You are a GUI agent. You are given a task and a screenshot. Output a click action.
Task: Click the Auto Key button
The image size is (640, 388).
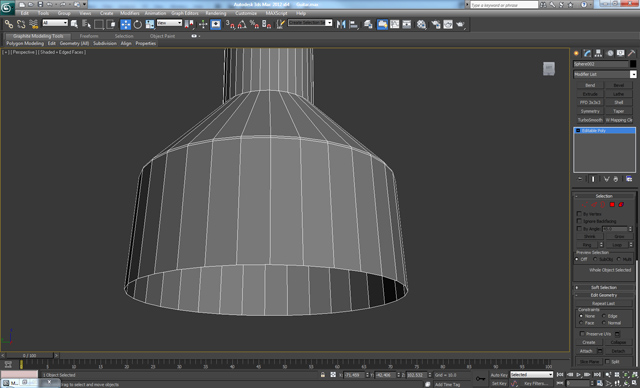[499, 375]
